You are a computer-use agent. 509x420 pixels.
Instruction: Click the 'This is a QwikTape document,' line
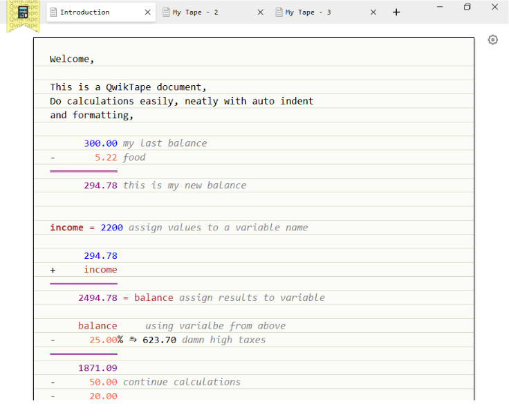(x=128, y=87)
